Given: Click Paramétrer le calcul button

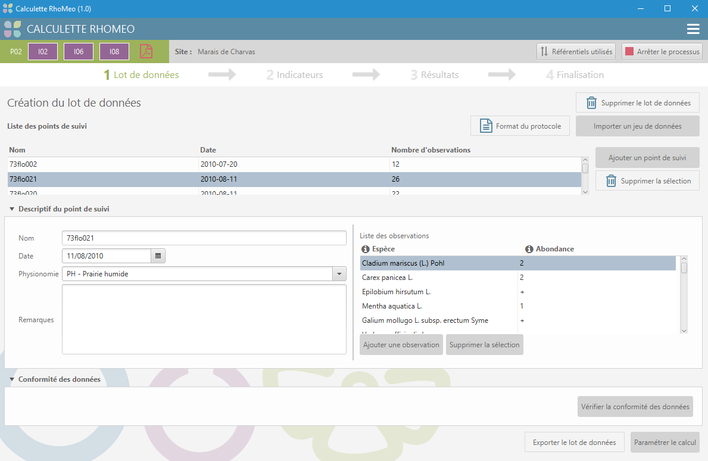Looking at the screenshot, I should point(665,442).
